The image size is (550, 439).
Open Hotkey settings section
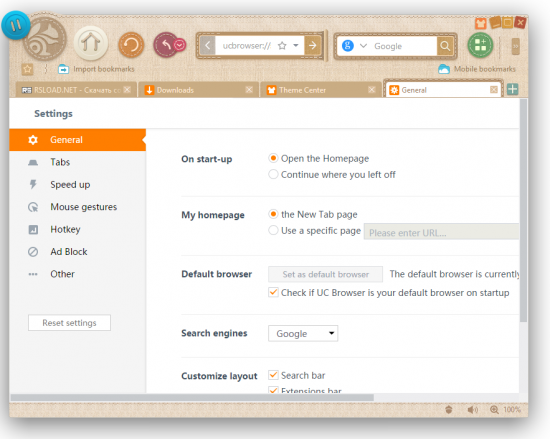pos(78,229)
